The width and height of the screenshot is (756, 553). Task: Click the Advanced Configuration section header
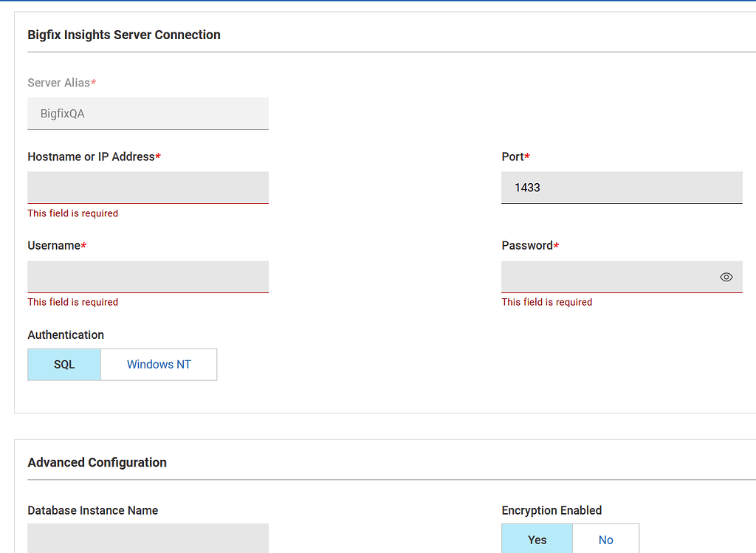[x=97, y=462]
